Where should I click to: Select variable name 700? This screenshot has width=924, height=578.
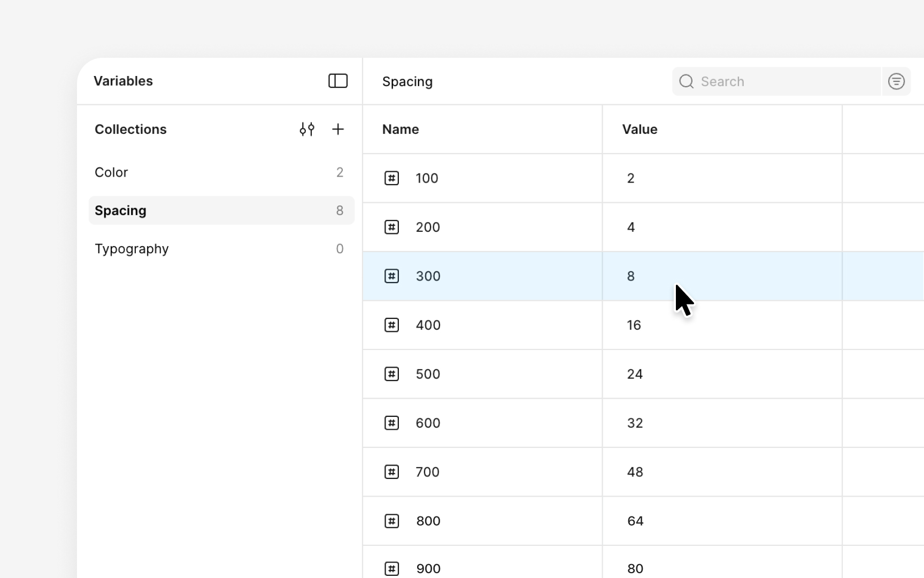point(428,472)
